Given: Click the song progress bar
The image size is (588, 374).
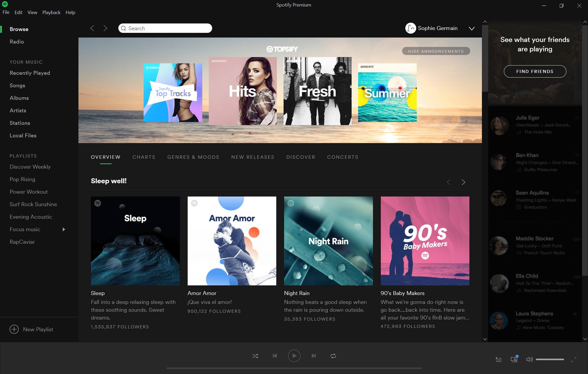Looking at the screenshot, I should point(294,368).
